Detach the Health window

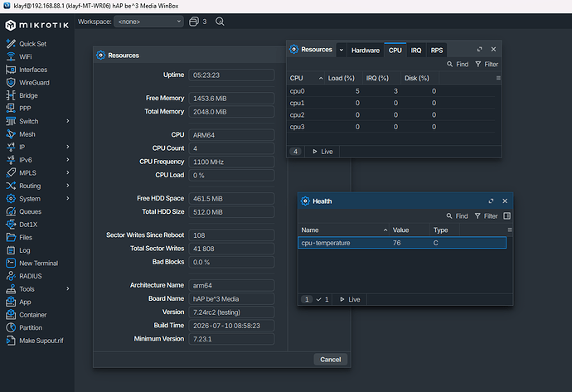[x=491, y=201]
